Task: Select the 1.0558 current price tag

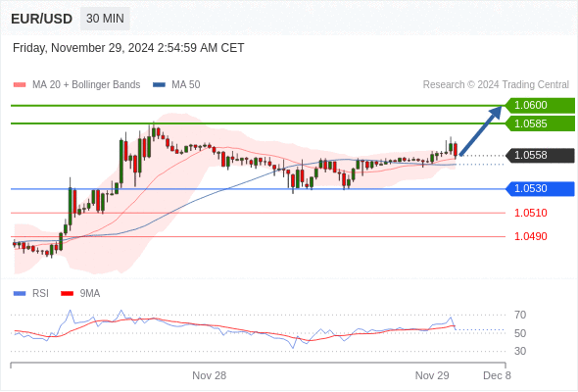Action: 540,155
